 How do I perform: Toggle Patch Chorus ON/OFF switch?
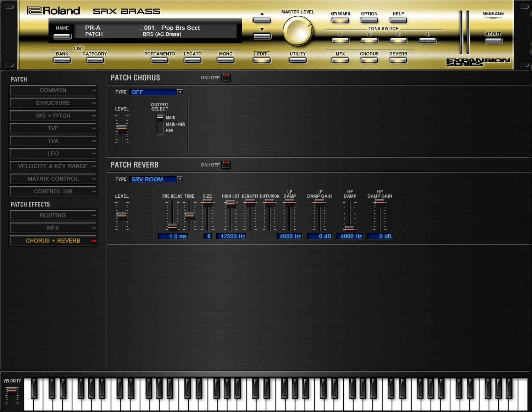226,78
